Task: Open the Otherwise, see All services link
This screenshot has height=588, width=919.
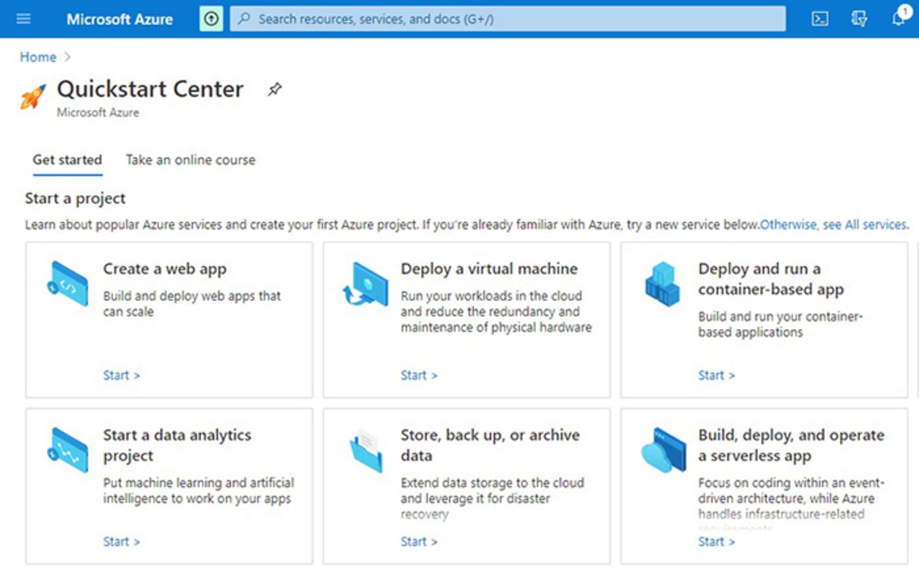Action: [833, 225]
